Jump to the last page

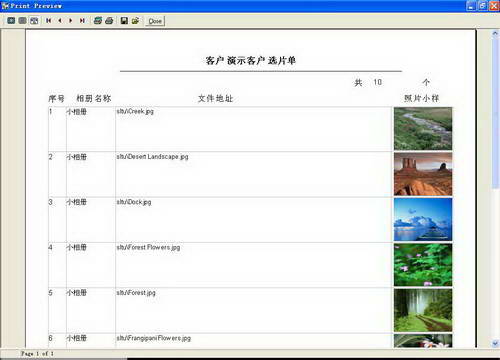click(x=82, y=21)
